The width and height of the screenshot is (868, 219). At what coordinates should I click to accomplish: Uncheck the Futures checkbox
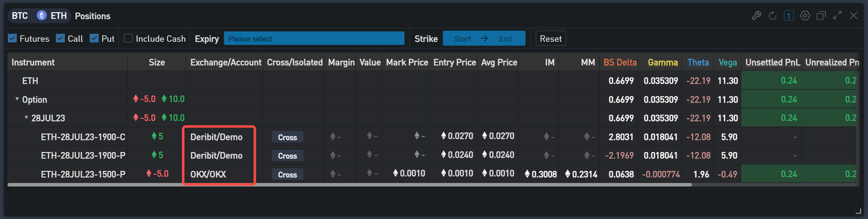point(13,39)
